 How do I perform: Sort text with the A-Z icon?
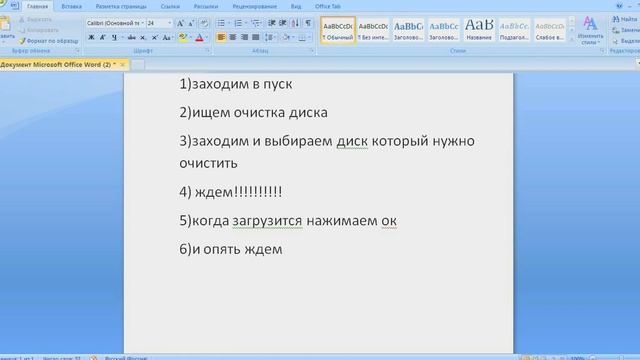point(295,23)
